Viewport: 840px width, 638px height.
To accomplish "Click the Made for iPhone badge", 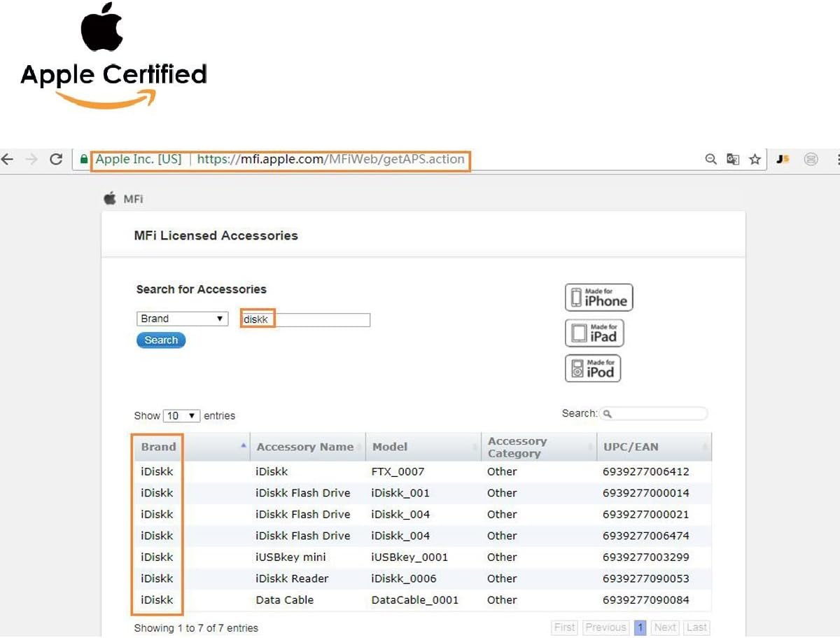I will (x=599, y=298).
